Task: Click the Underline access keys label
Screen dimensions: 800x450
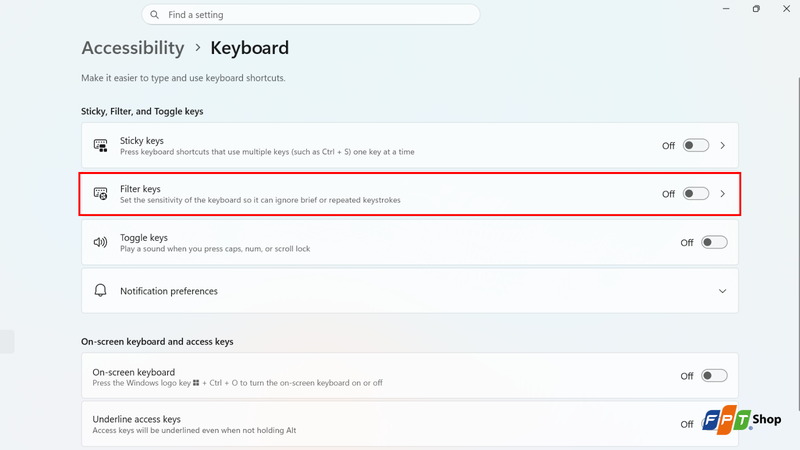Action: click(x=136, y=419)
